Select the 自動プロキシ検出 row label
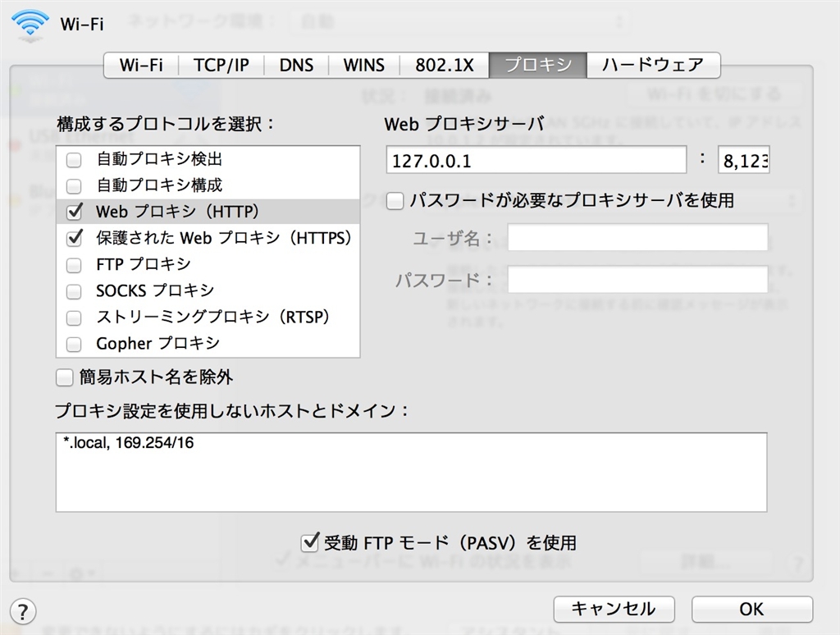This screenshot has height=635, width=840. pyautogui.click(x=159, y=160)
